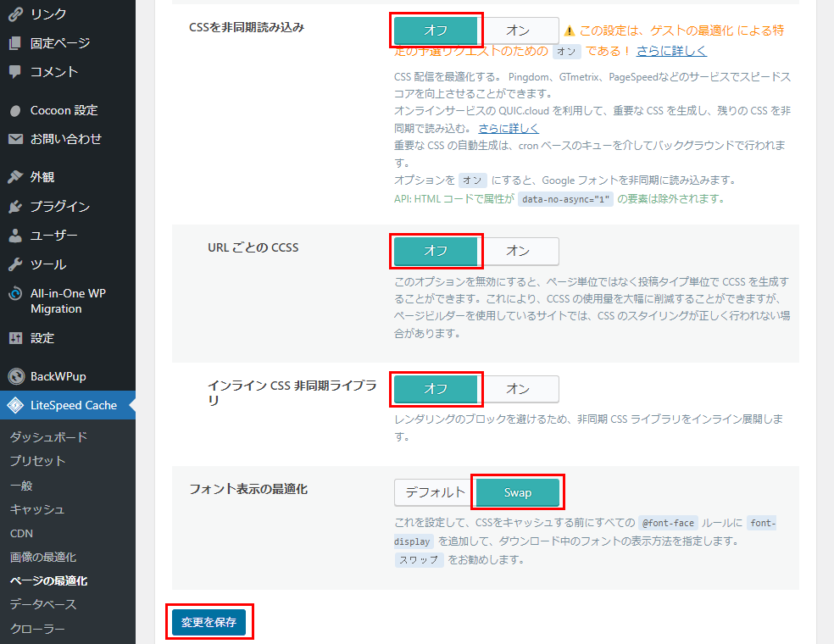
Task: Go to the キャッシュ submenu page
Action: click(36, 508)
